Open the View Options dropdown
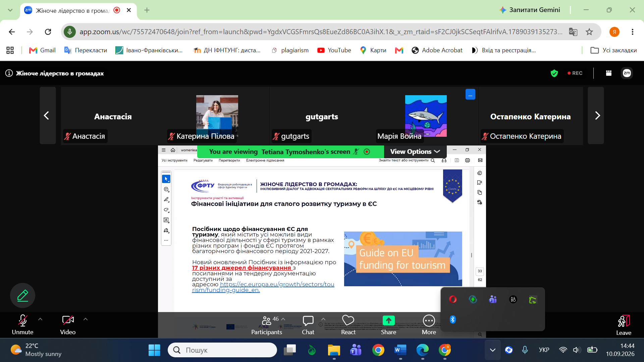This screenshot has width=644, height=362. coord(415,152)
